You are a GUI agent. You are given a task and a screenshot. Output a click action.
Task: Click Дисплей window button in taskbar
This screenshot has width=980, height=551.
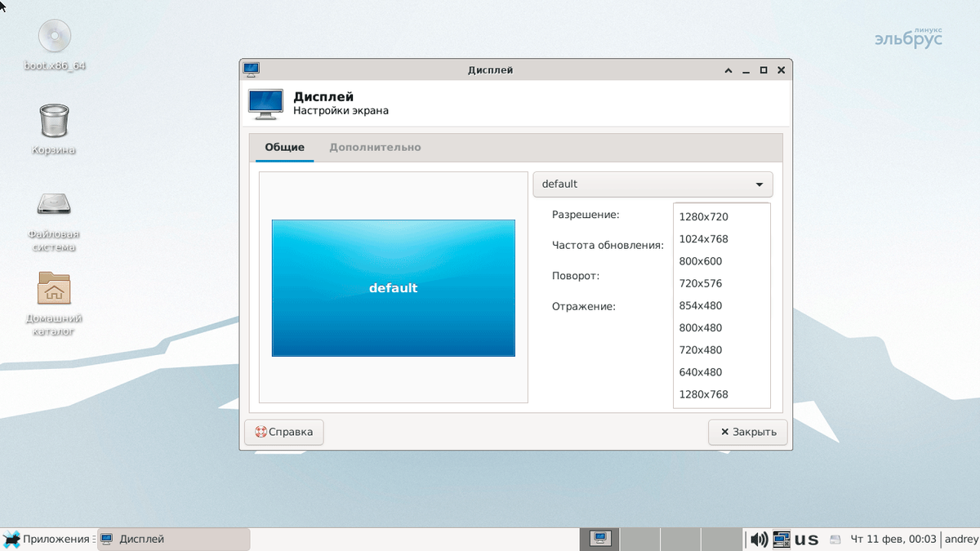pos(173,539)
